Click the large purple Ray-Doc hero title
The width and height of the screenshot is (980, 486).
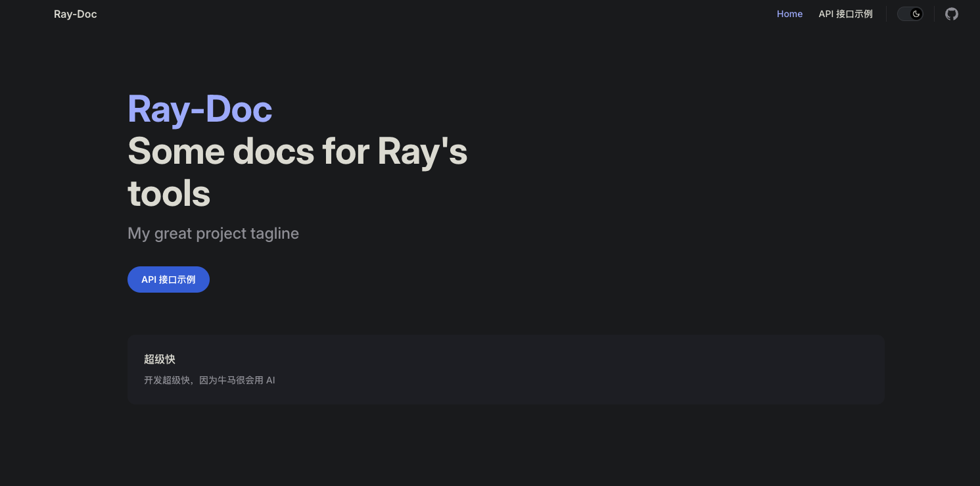[x=200, y=109]
